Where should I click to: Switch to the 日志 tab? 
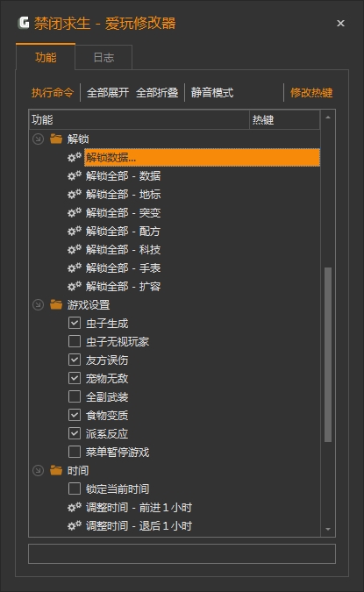point(103,57)
